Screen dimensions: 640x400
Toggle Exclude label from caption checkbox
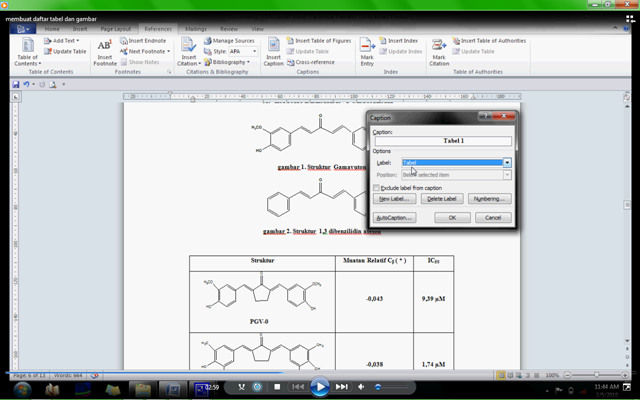click(x=376, y=188)
